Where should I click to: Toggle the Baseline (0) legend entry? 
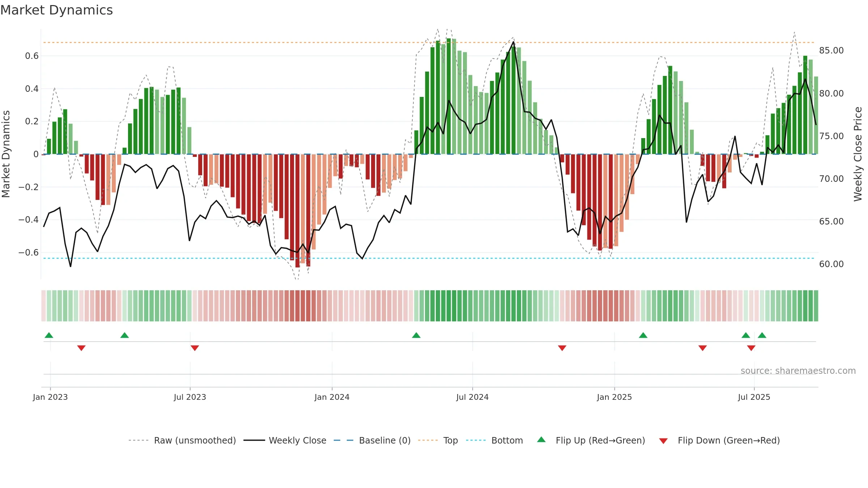point(372,440)
